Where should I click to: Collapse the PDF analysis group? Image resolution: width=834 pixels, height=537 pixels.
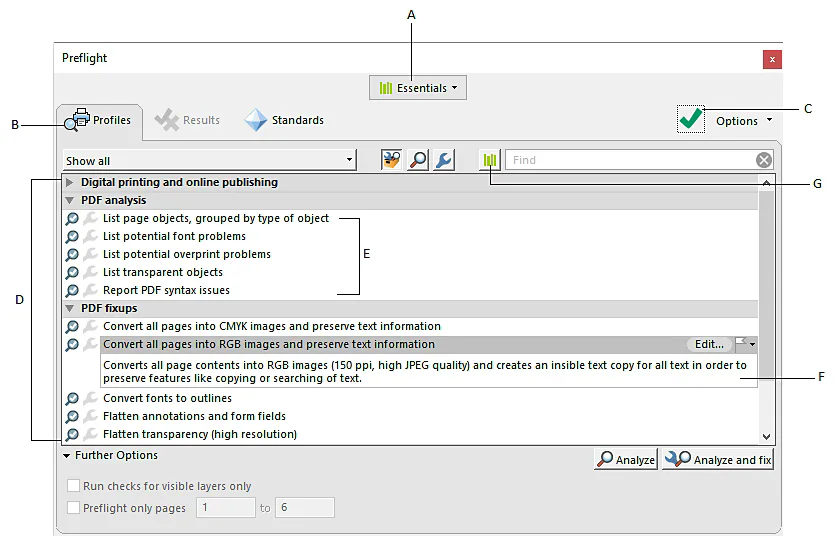click(x=69, y=200)
